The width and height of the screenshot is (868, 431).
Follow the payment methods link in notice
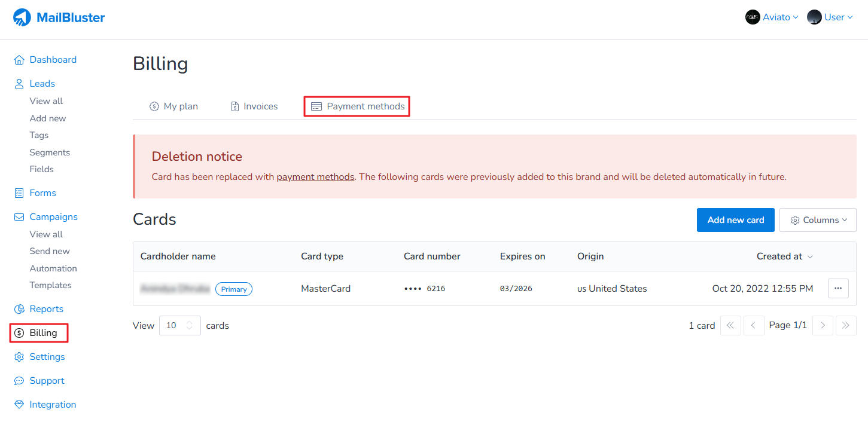[315, 177]
